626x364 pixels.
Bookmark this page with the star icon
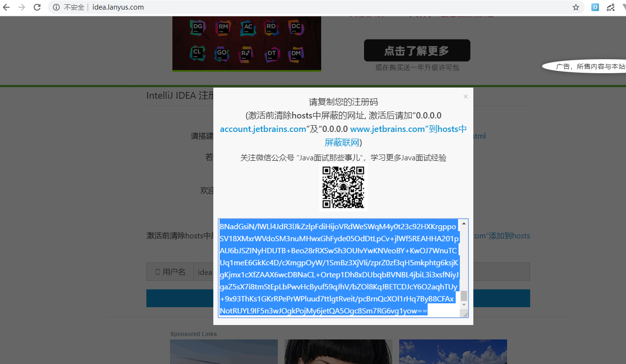(576, 7)
